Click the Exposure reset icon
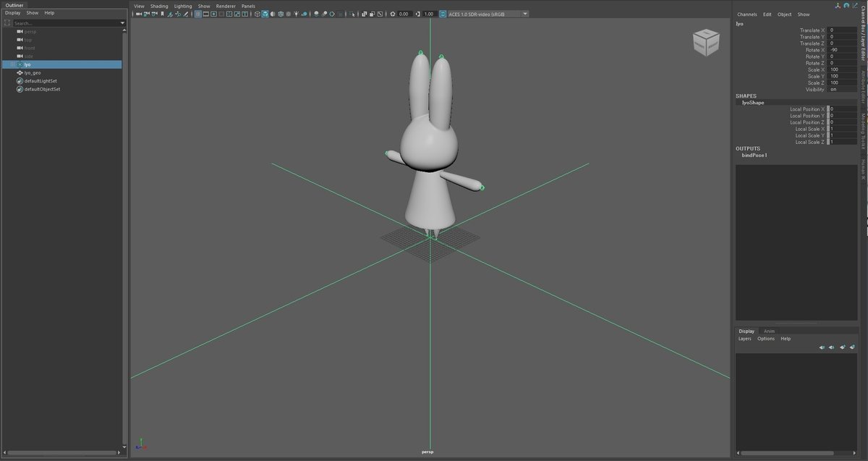Viewport: 868px width, 461px height. [x=393, y=14]
